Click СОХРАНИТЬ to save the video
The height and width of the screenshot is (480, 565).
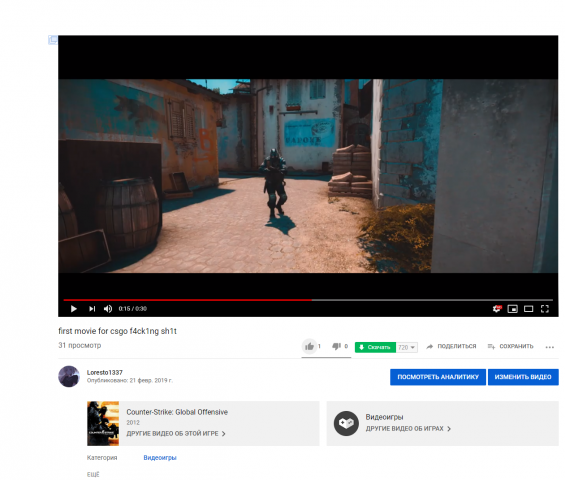[x=516, y=346]
